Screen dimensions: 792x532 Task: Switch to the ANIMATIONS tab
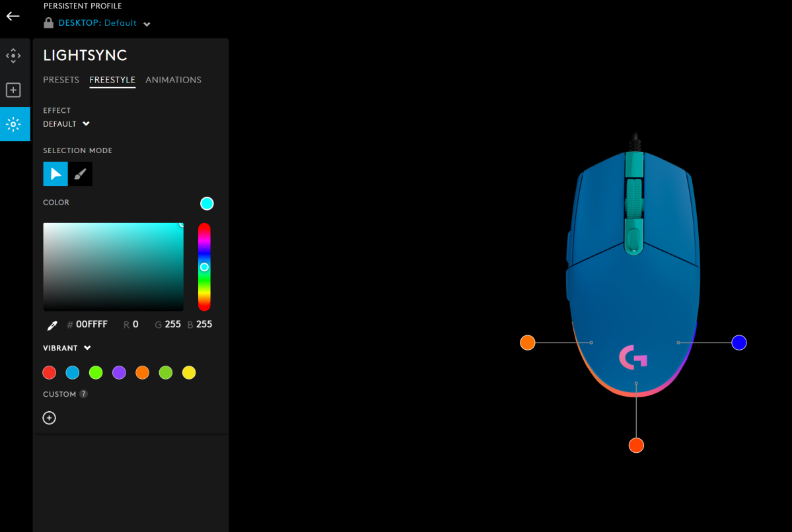pyautogui.click(x=173, y=81)
